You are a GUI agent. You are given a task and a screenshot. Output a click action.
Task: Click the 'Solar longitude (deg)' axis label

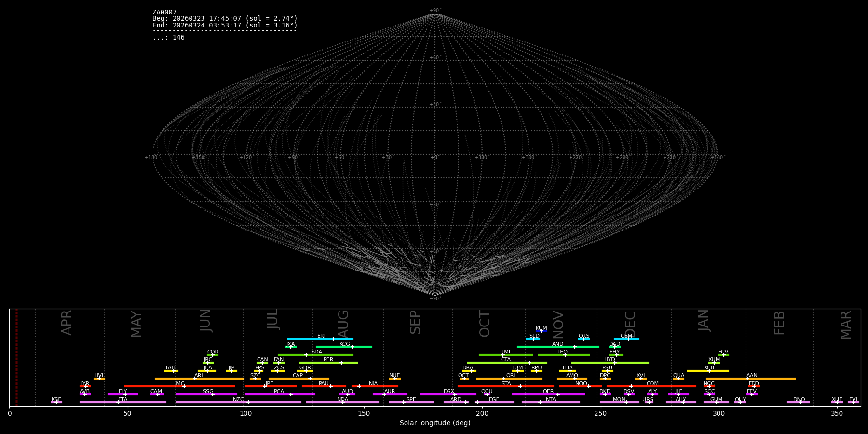tap(435, 423)
